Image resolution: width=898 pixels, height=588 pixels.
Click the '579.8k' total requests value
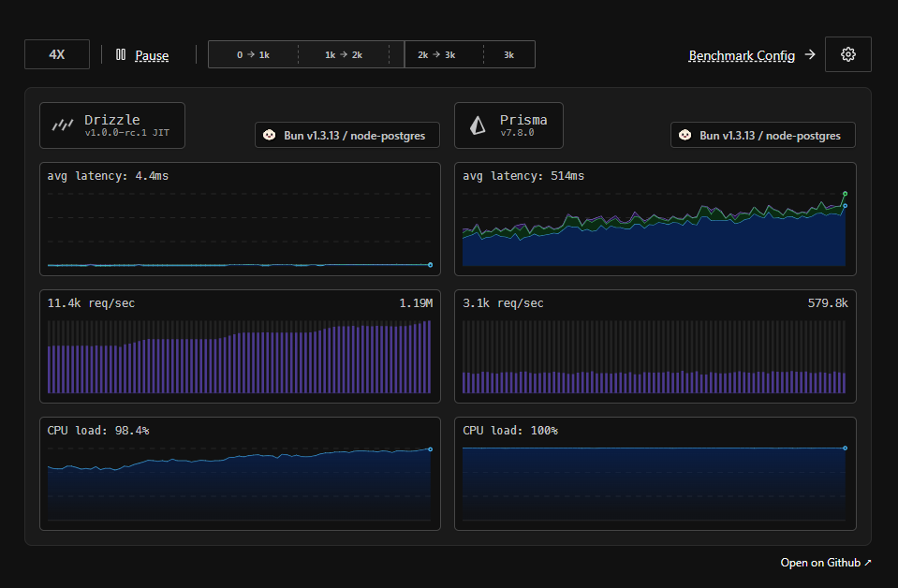coord(828,302)
